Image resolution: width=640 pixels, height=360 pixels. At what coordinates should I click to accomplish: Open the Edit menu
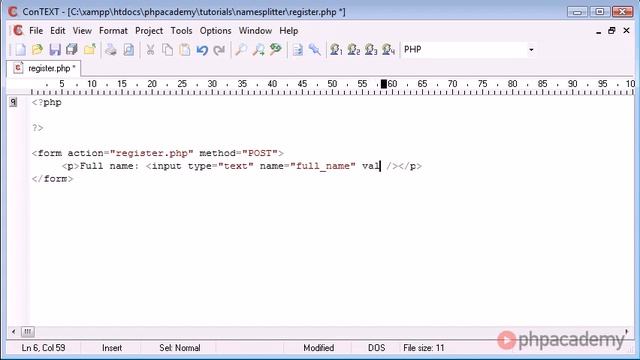[x=58, y=31]
